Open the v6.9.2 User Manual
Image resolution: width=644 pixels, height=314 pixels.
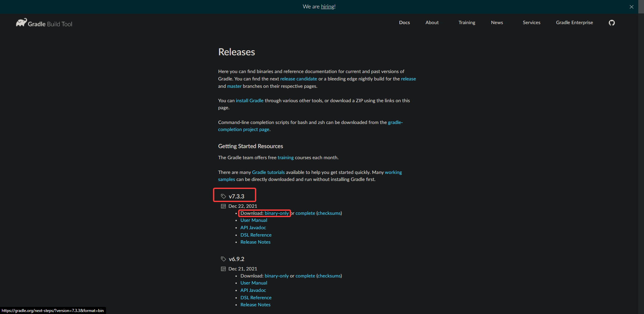[254, 283]
